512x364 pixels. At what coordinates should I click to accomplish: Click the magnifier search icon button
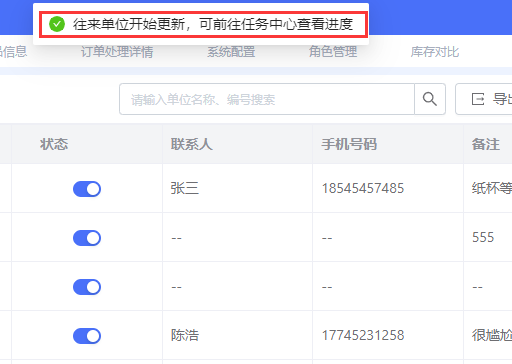point(430,99)
